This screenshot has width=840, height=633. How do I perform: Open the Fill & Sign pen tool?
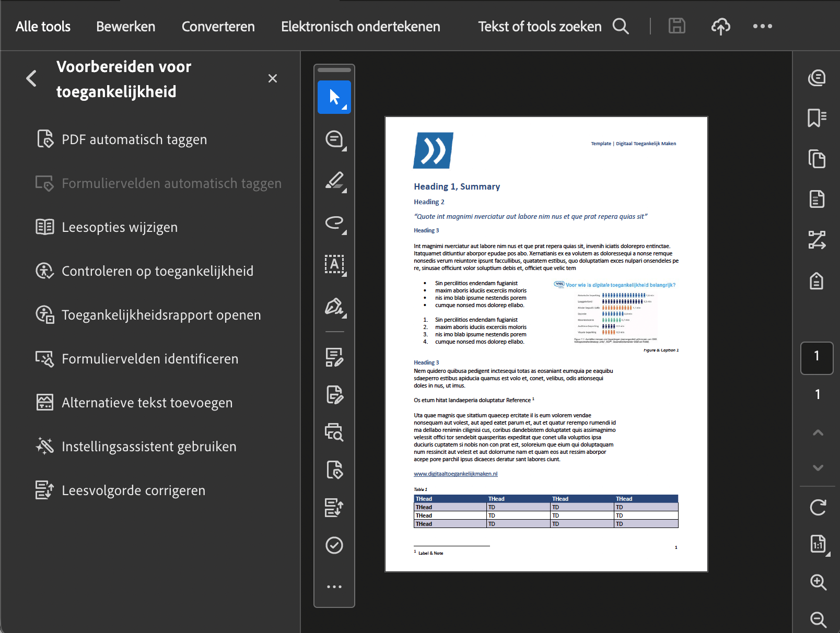pyautogui.click(x=334, y=308)
